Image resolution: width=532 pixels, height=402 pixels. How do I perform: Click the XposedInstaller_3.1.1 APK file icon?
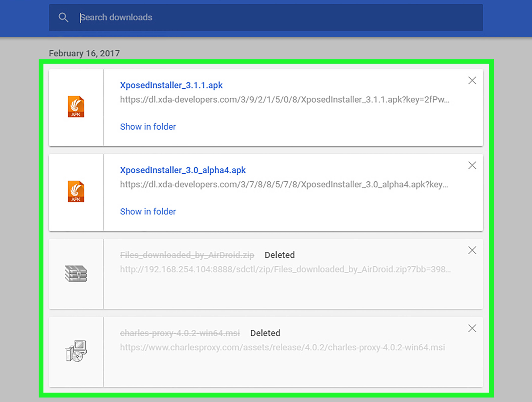(x=76, y=107)
